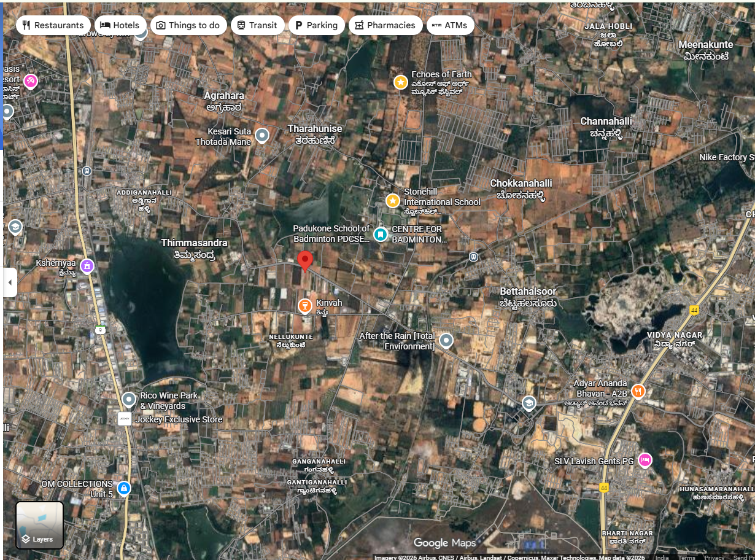The width and height of the screenshot is (755, 560).
Task: Show Transit options nearby
Action: tap(257, 25)
